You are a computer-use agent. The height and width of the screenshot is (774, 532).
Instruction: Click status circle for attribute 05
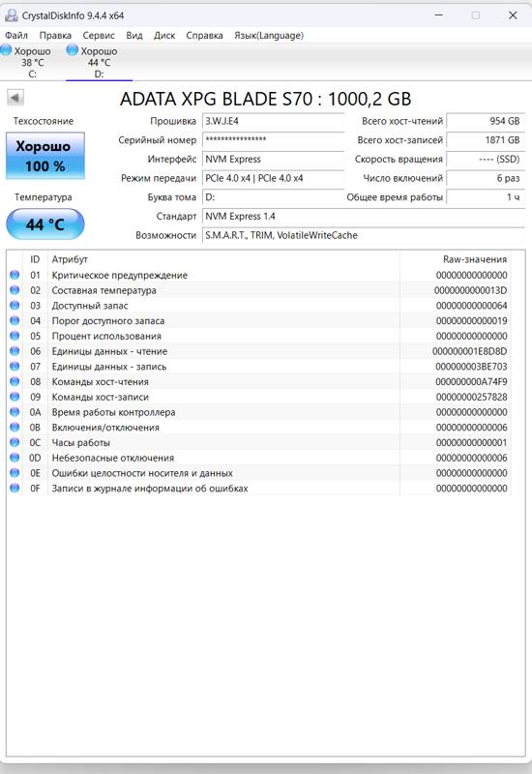pos(15,336)
